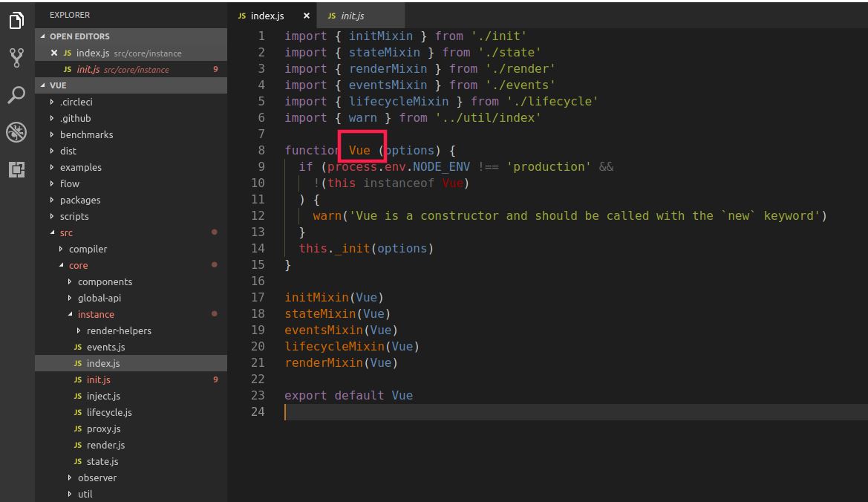Open lifecycle.js in the explorer
Viewport: 868px width, 502px height.
[108, 412]
